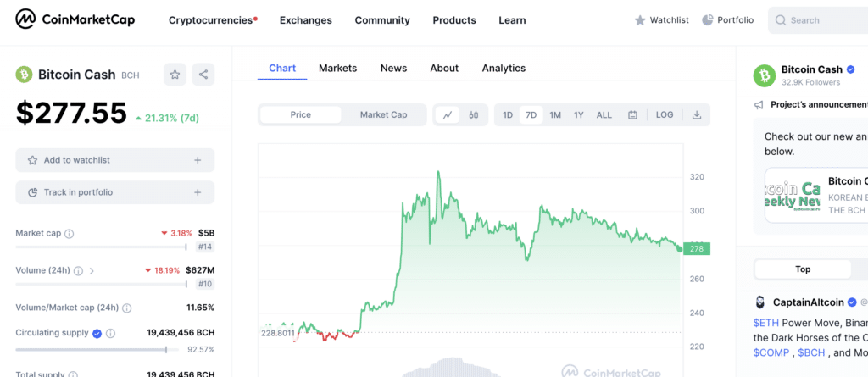This screenshot has width=868, height=377.
Task: Open Portfolio in the header
Action: pyautogui.click(x=728, y=20)
